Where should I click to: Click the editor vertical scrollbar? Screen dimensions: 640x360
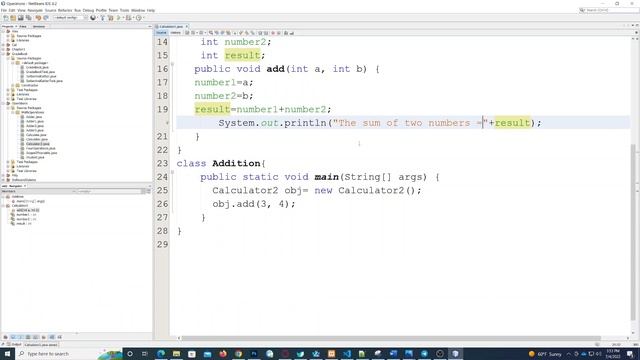pos(633,233)
